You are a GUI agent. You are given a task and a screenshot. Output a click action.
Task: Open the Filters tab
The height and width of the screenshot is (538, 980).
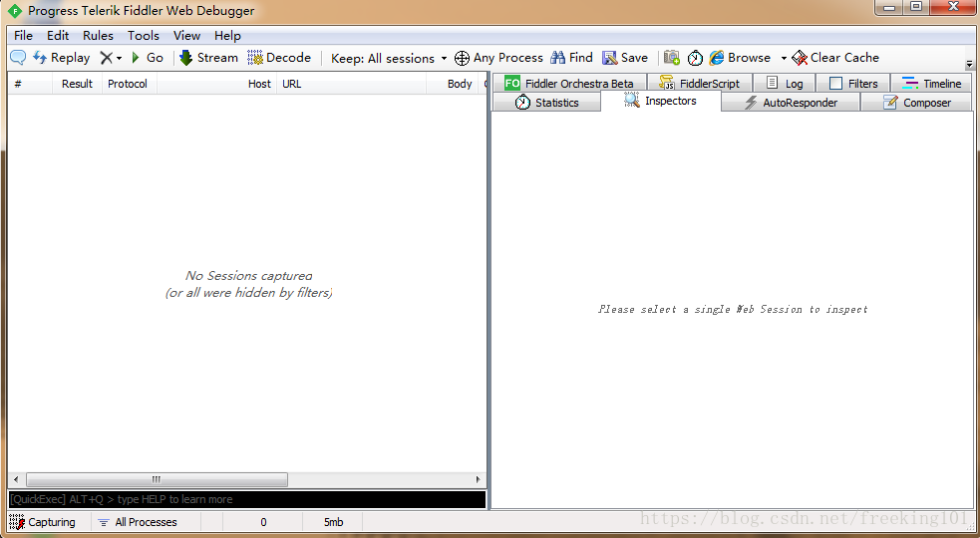click(853, 83)
